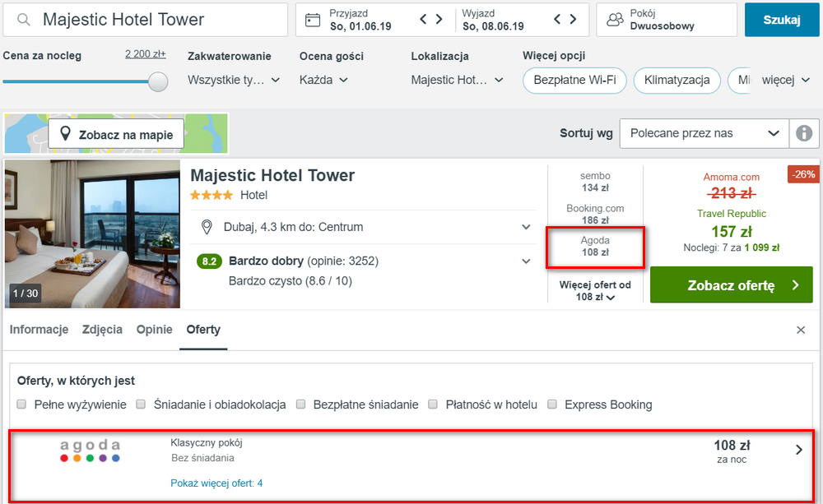Click the hotel search input field

pyautogui.click(x=146, y=20)
